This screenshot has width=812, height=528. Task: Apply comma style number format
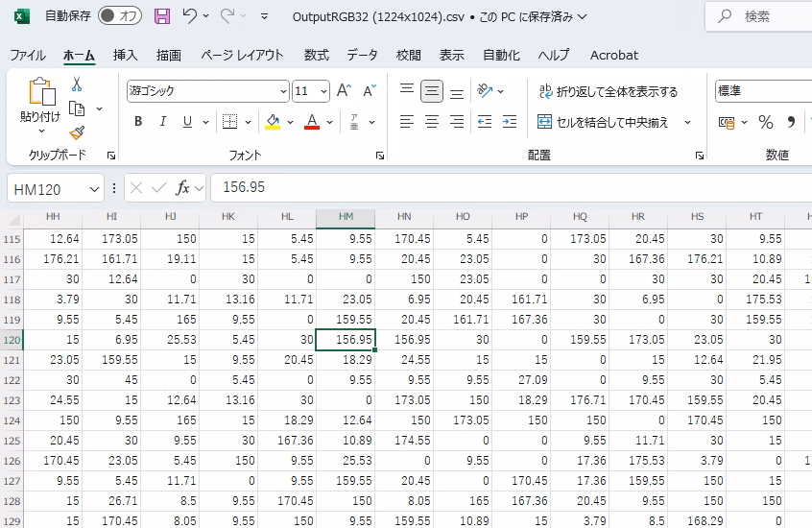791,122
